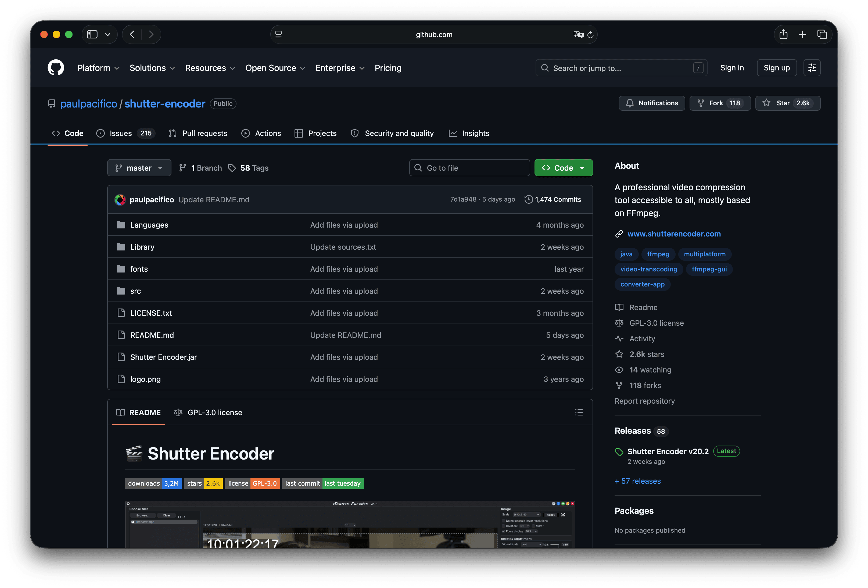Toggle the Safari sidebar icon
Viewport: 868px width, 588px height.
(x=92, y=34)
